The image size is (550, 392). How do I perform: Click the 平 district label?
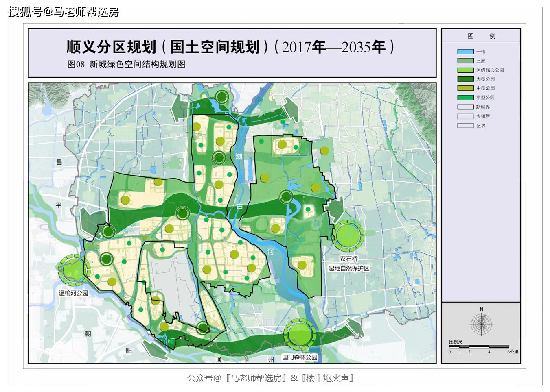pyautogui.click(x=59, y=205)
